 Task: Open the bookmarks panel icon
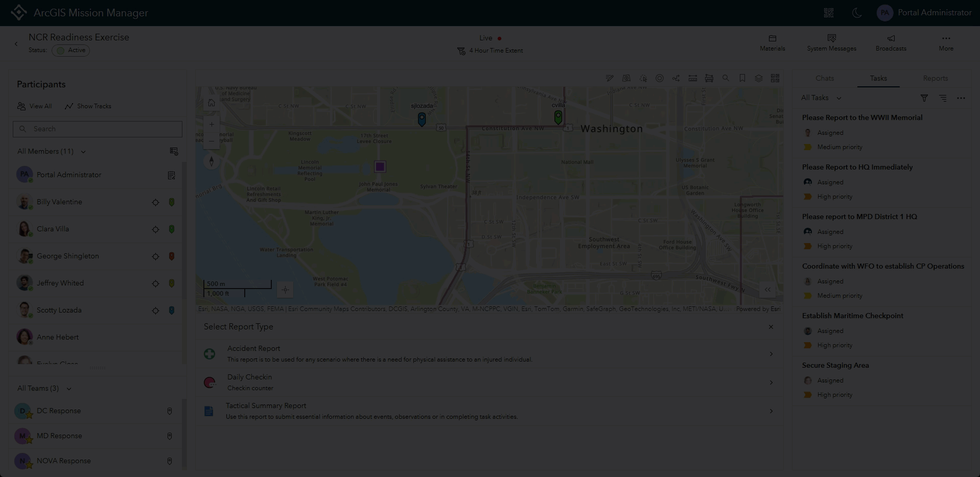pos(742,78)
